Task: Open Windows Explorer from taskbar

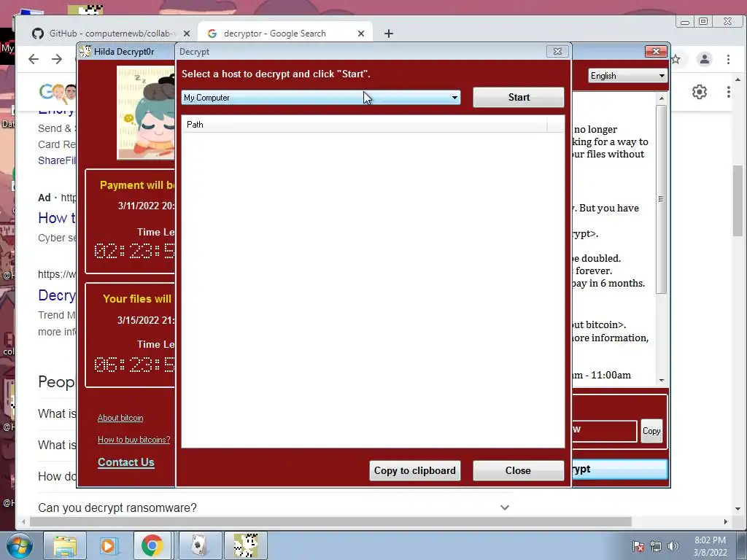Action: click(x=65, y=545)
